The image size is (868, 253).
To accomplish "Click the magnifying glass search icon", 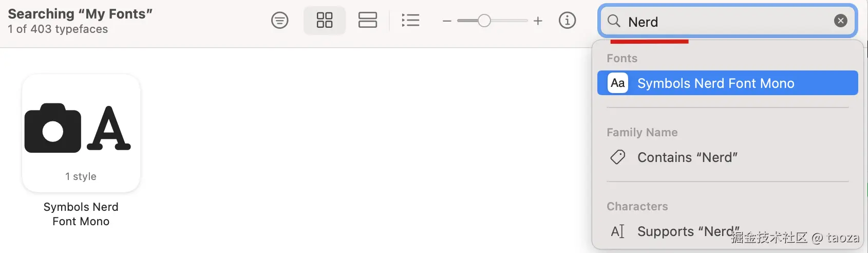I will click(x=614, y=21).
